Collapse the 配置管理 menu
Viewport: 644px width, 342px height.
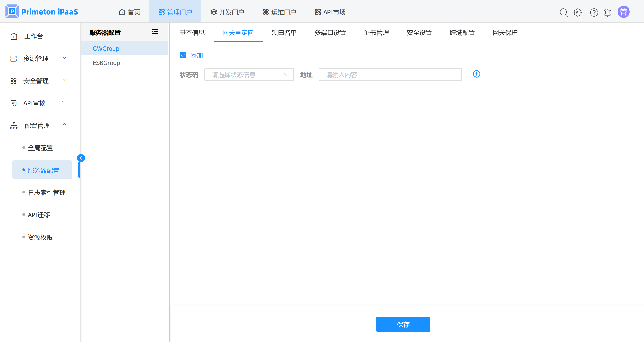38,125
